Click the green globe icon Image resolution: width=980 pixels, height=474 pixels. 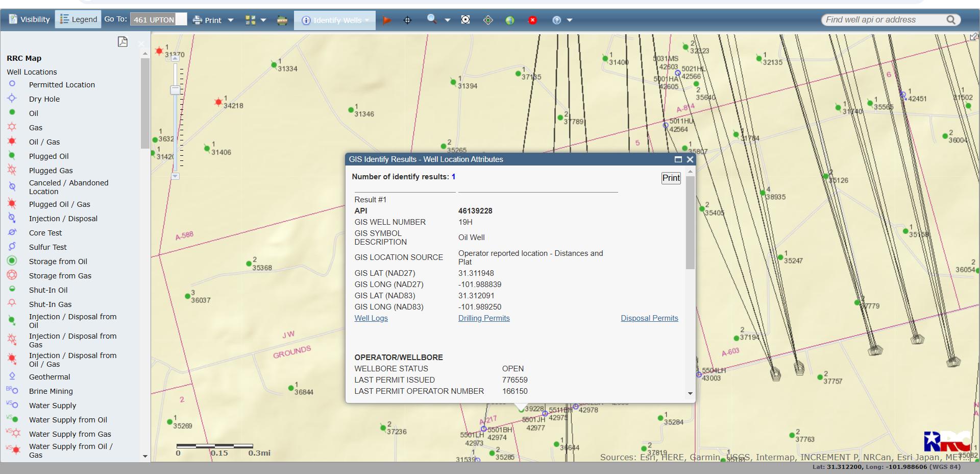tap(510, 20)
